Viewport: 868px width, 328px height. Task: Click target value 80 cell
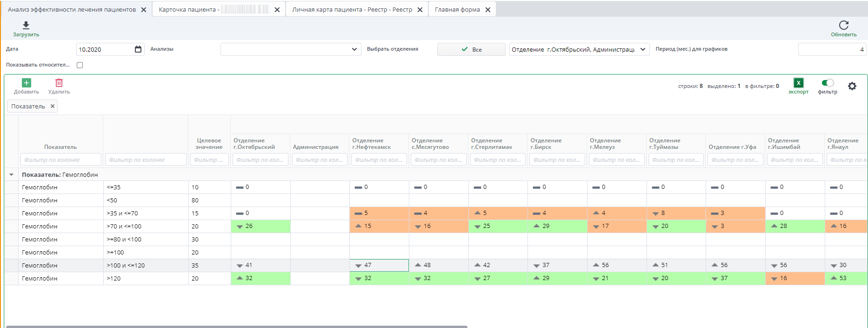[x=209, y=201]
